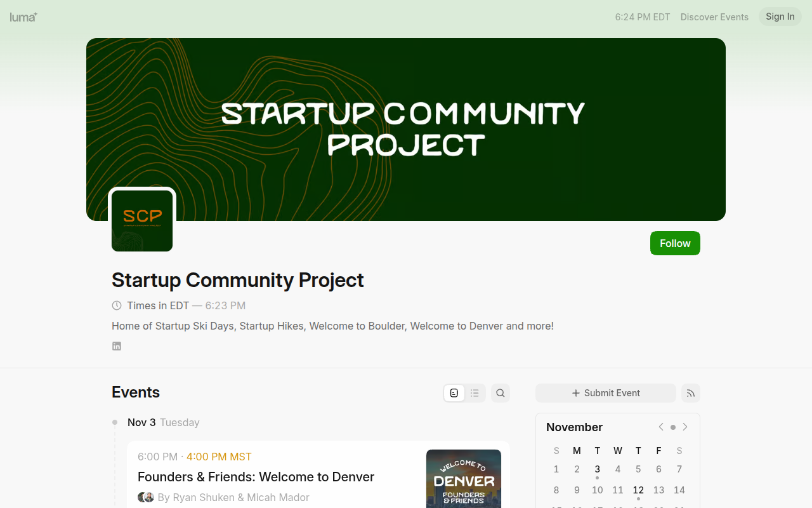This screenshot has height=508, width=812.
Task: Click the Submit Event button
Action: pos(606,393)
